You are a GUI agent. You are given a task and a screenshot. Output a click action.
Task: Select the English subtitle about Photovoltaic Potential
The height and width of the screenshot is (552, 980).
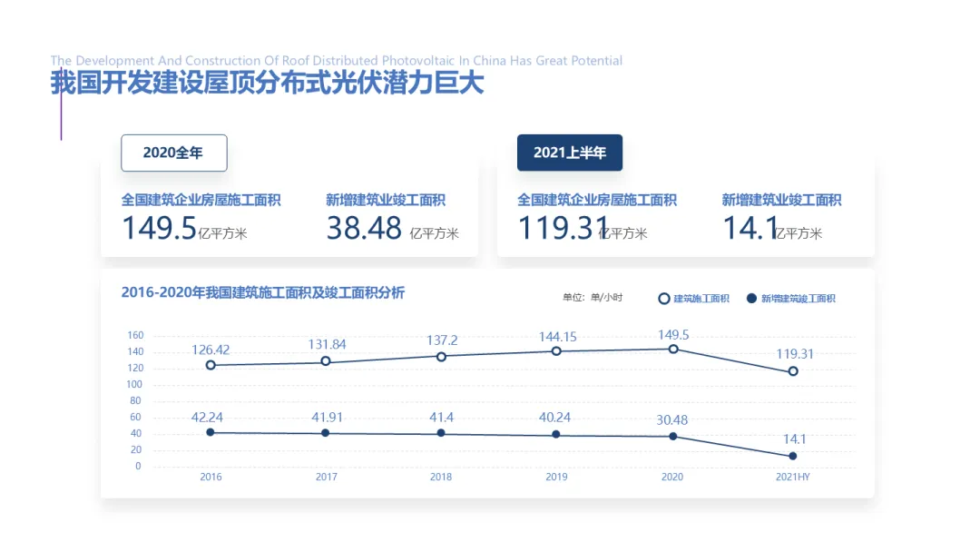coord(337,61)
